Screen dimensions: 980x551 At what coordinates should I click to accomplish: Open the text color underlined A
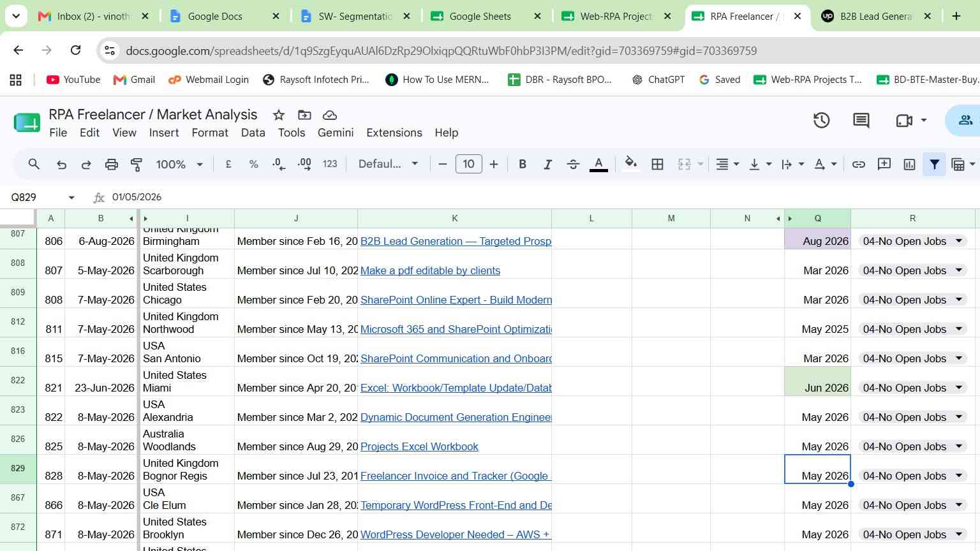598,165
